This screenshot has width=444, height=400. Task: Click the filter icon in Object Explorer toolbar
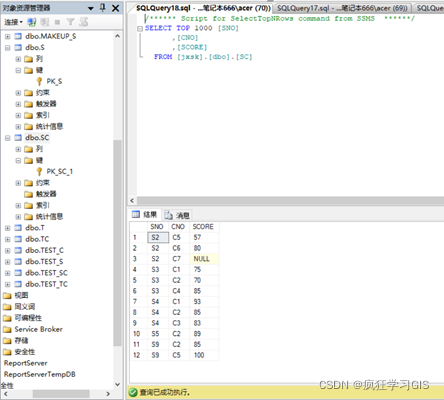tap(70, 22)
